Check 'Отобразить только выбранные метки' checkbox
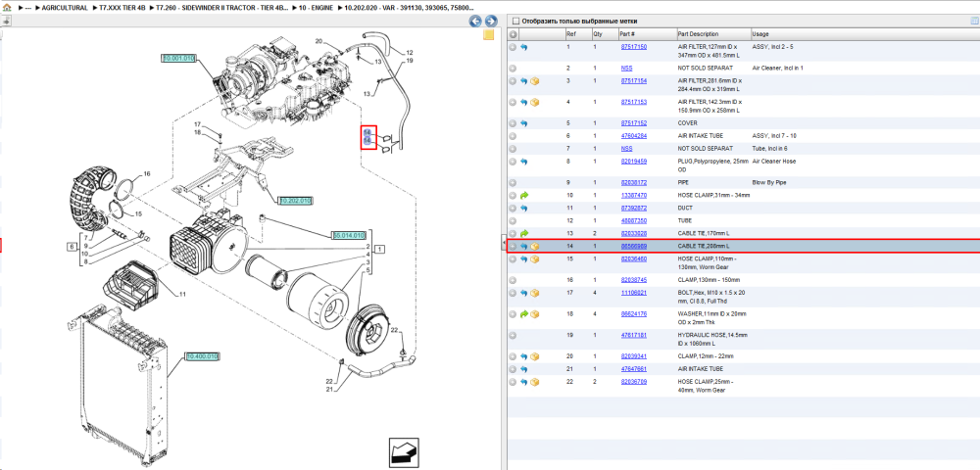 tap(515, 21)
